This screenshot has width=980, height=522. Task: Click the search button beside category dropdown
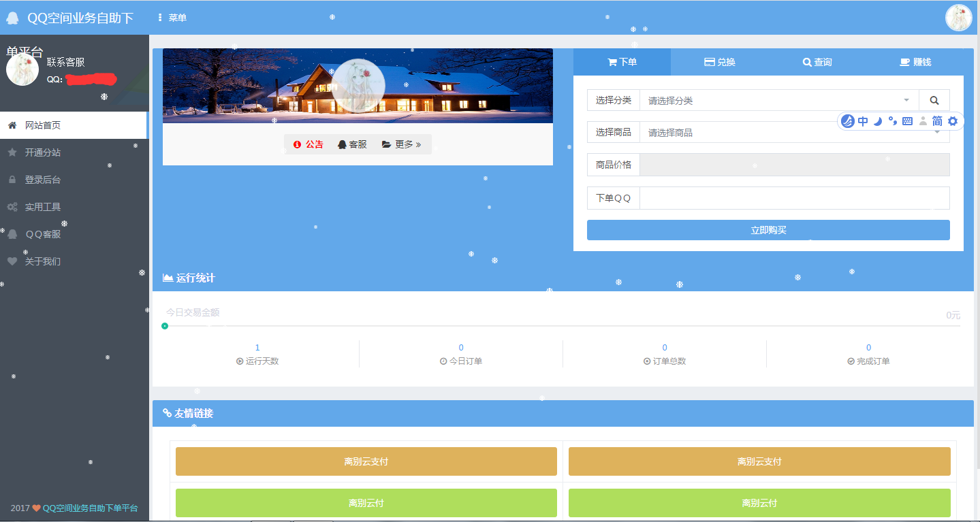tap(934, 100)
